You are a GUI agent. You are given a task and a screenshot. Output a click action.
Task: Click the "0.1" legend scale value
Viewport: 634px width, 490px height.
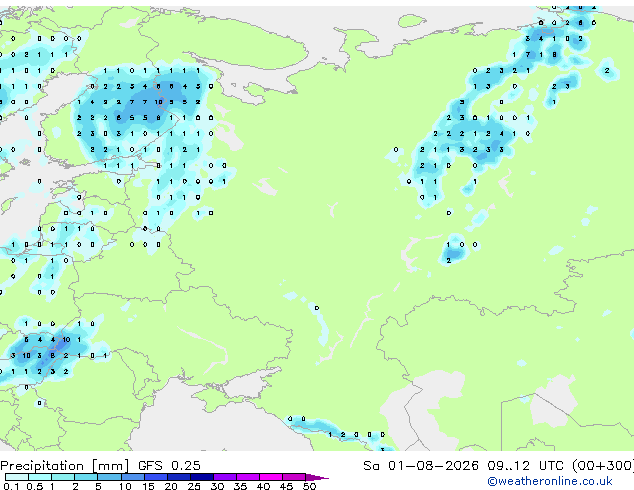[x=11, y=486]
